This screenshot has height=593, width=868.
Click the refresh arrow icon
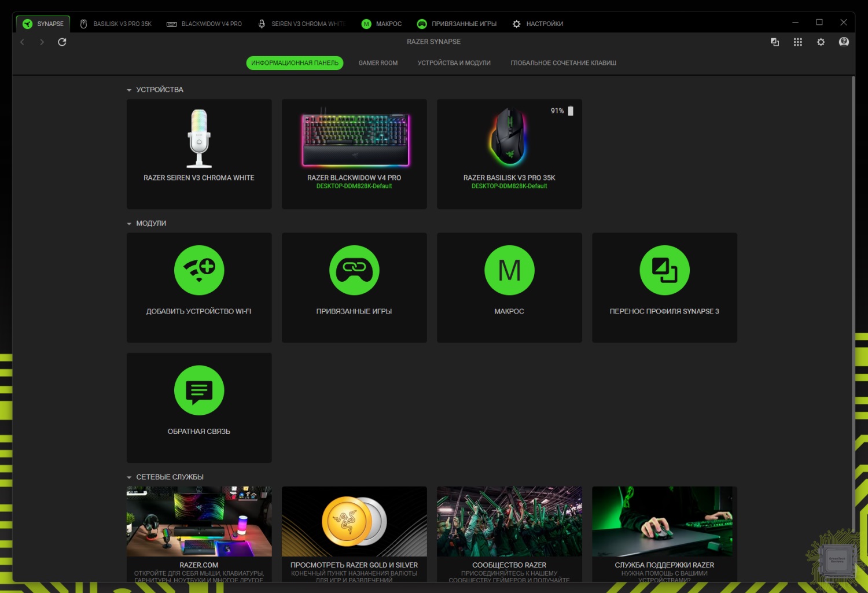(x=62, y=42)
